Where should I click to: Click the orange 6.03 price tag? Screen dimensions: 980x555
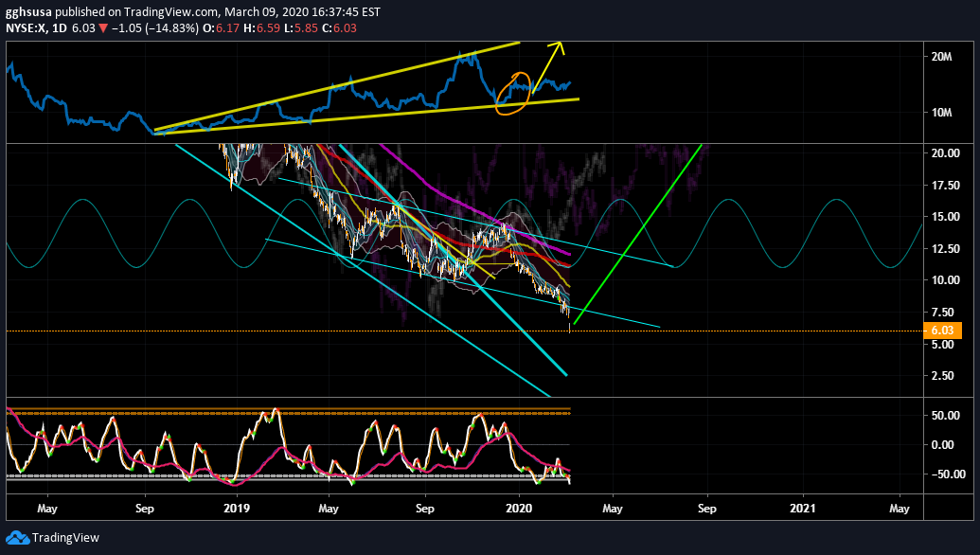coord(942,331)
